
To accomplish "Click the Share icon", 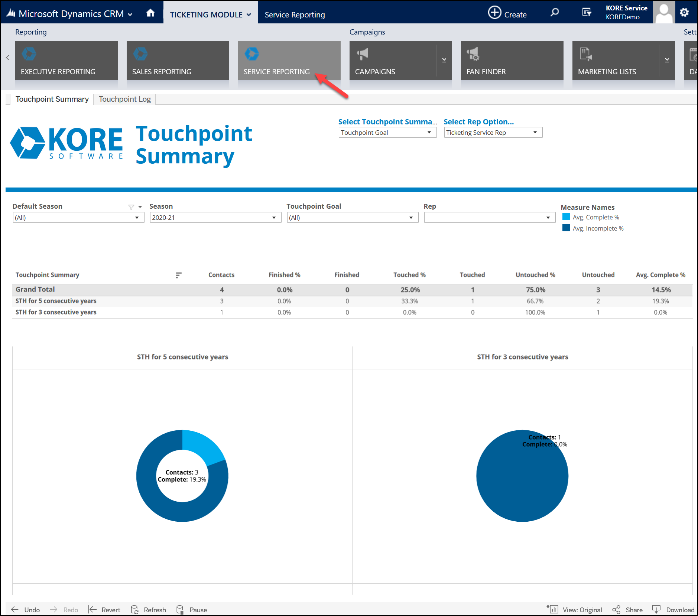I will point(616,609).
